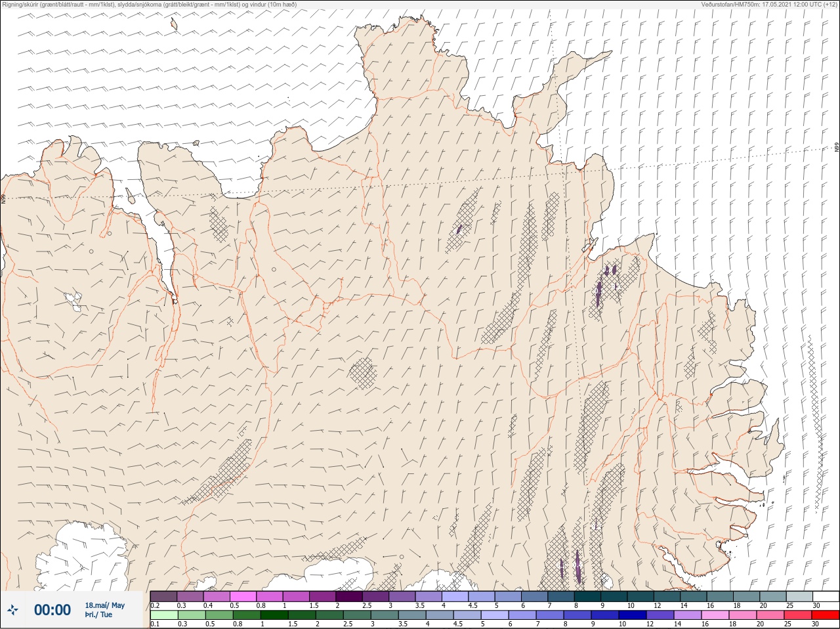Pick the dark teal upper swatch between 9 and 10
The width and height of the screenshot is (840, 629).
click(614, 596)
